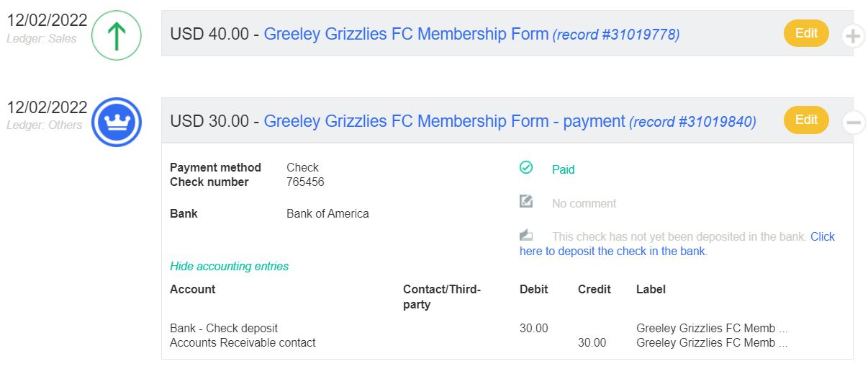Click the green up-arrow sales ledger icon
The width and height of the screenshot is (868, 369).
point(117,35)
